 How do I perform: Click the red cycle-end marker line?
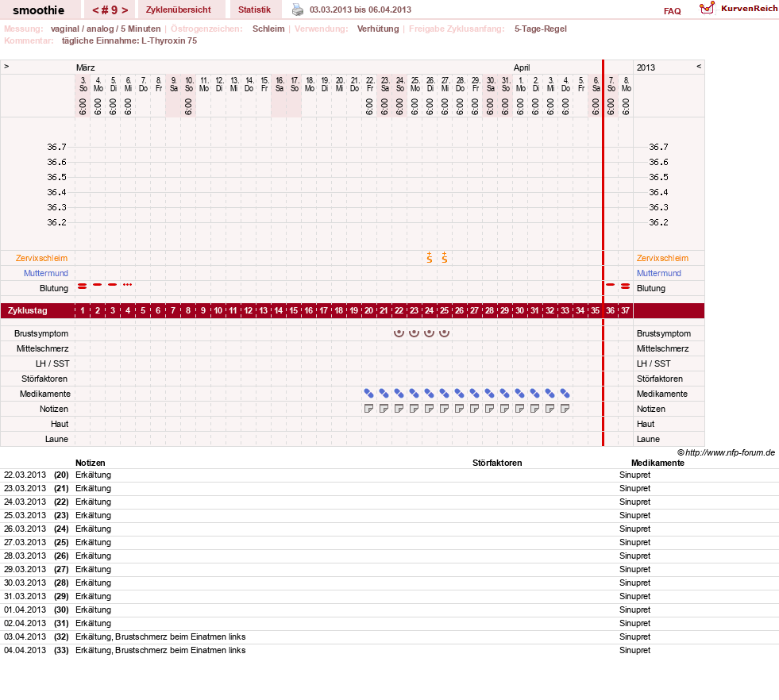click(604, 253)
